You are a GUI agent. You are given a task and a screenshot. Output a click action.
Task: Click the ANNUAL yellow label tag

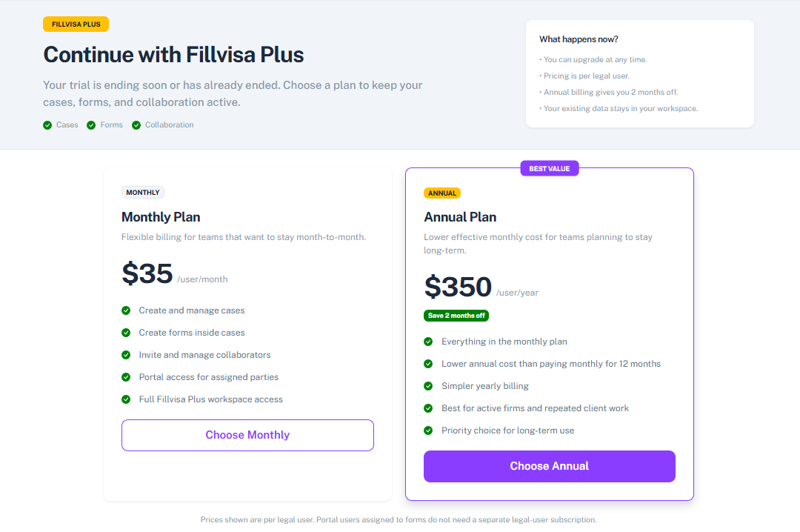click(x=442, y=193)
